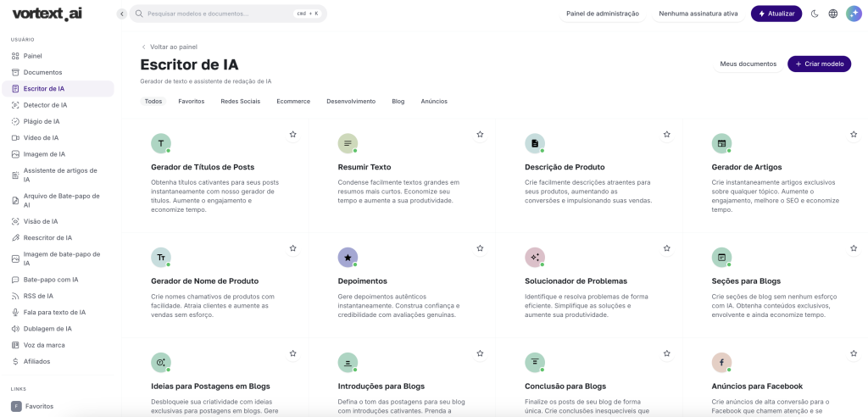Open Seções para Blogs card title
868x417 pixels.
(746, 281)
